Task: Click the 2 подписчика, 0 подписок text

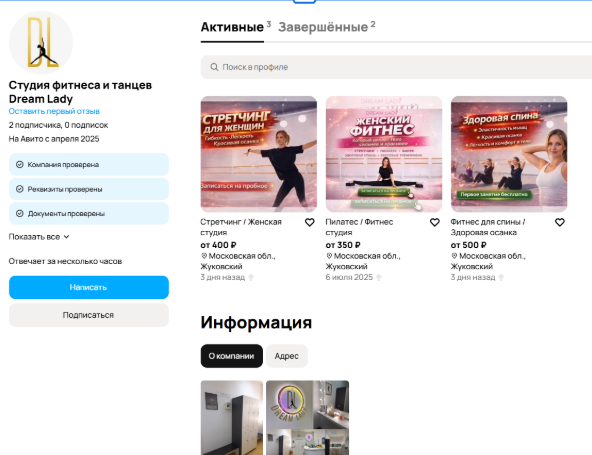Action: (x=59, y=125)
